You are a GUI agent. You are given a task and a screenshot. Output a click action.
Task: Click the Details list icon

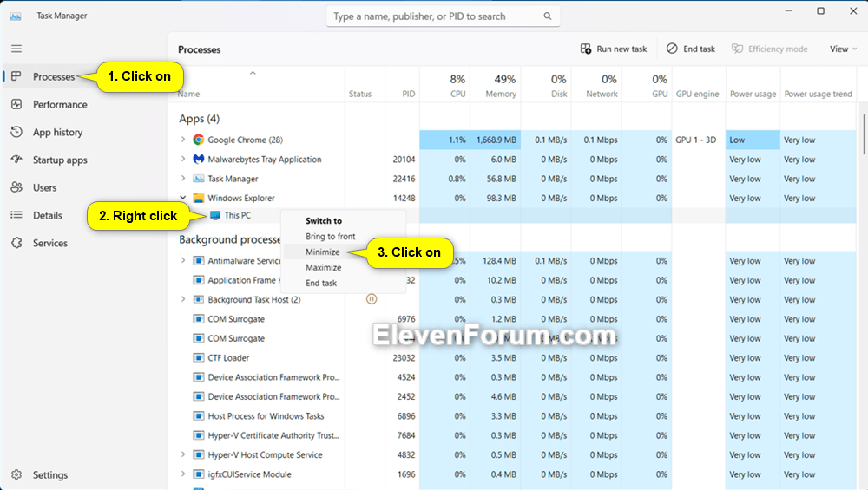16,214
